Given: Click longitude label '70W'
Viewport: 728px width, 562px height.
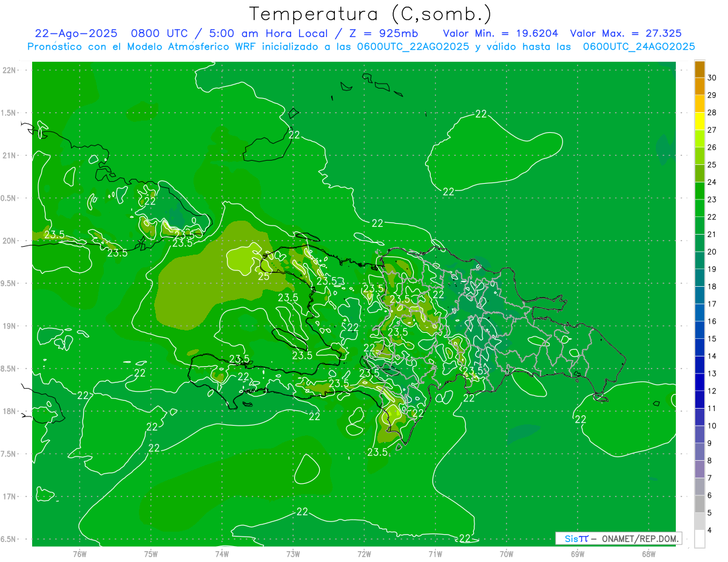Looking at the screenshot, I should pos(507,554).
